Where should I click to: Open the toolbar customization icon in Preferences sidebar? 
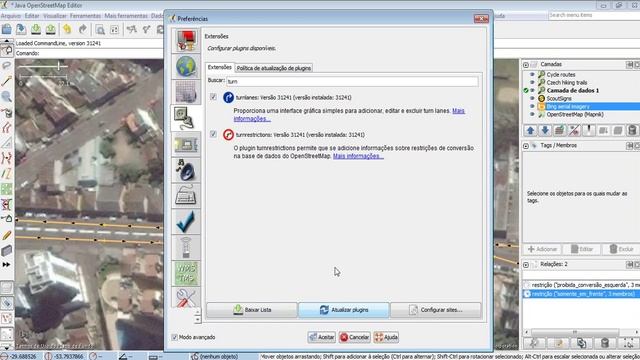pos(186,144)
